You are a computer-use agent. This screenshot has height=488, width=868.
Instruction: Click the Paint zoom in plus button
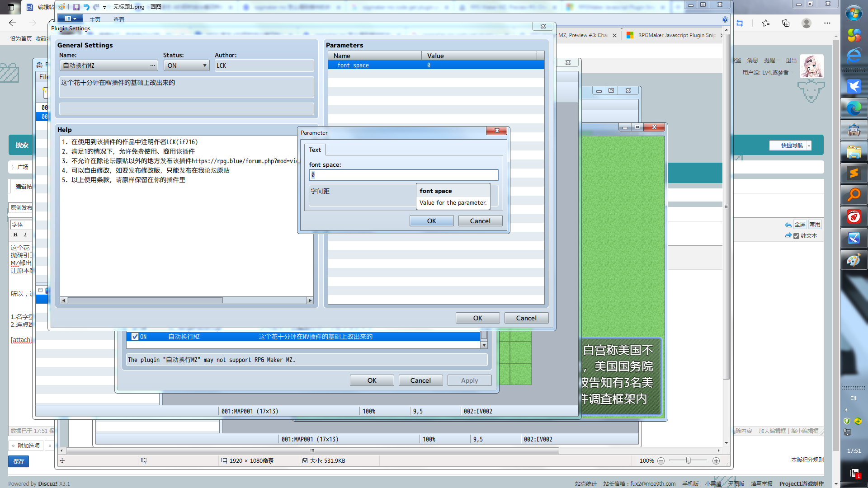716,461
